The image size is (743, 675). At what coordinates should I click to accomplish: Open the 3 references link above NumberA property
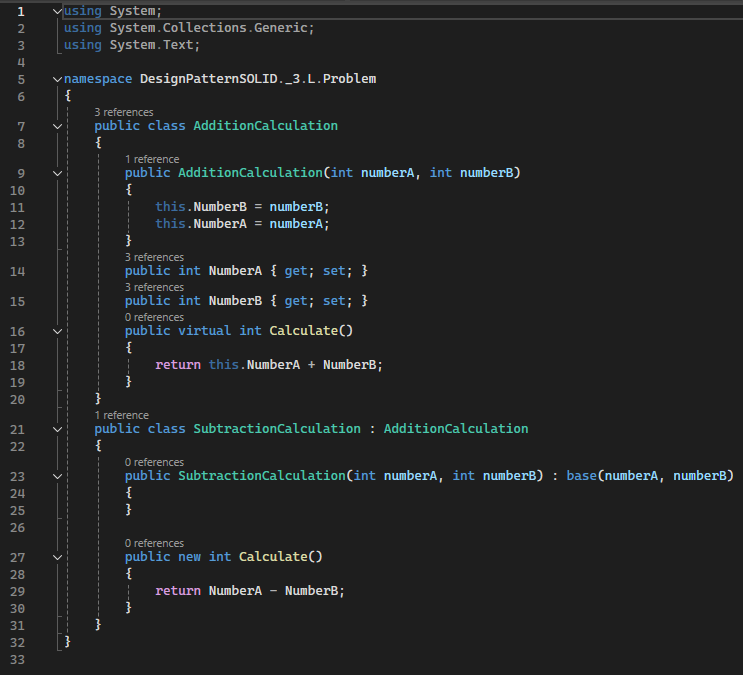(x=154, y=257)
